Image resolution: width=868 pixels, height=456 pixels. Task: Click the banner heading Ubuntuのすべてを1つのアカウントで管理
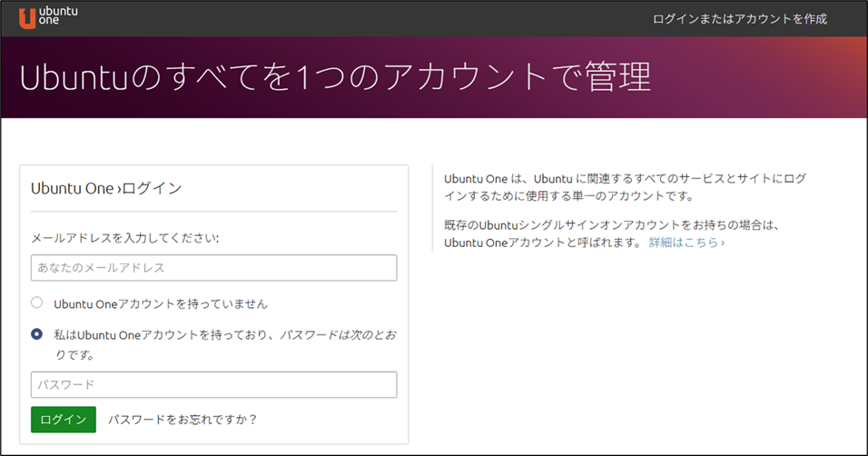(335, 77)
